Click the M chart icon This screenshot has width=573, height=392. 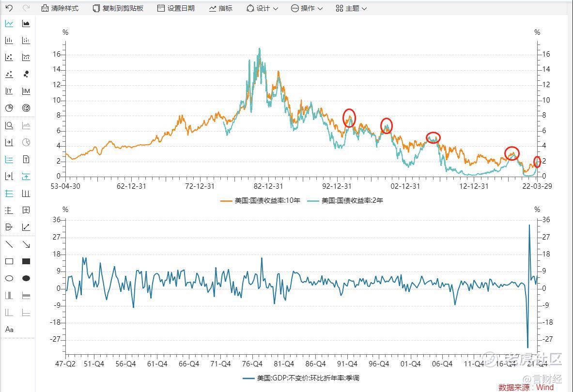(26, 91)
